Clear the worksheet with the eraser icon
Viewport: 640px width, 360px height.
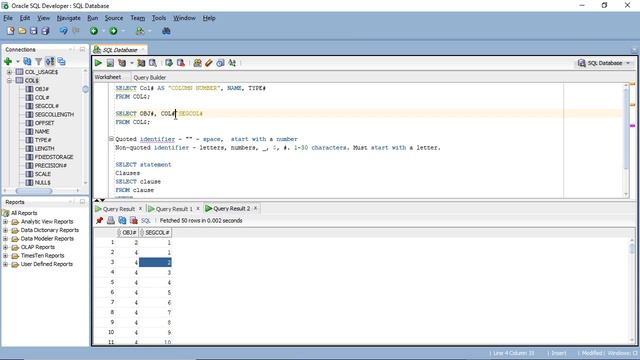(x=209, y=63)
